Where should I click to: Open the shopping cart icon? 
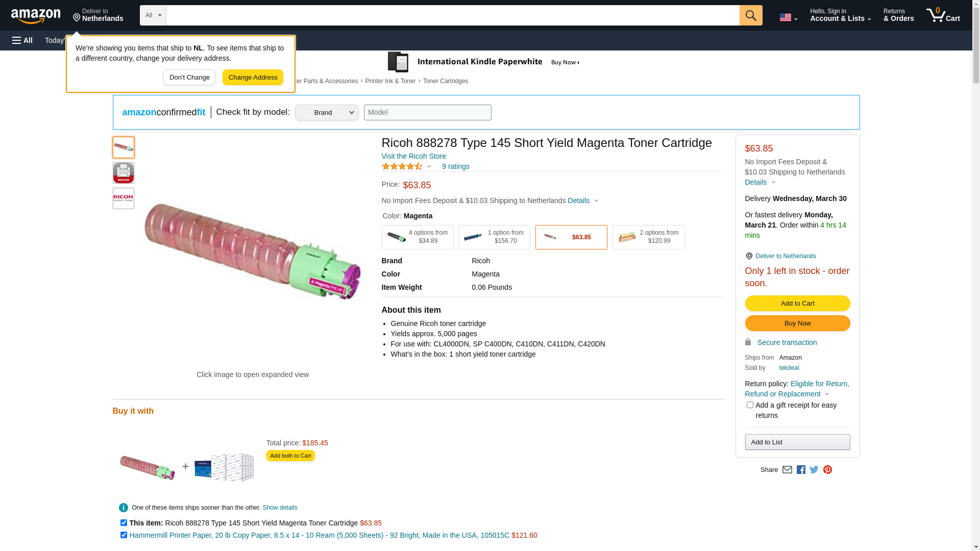tap(943, 15)
